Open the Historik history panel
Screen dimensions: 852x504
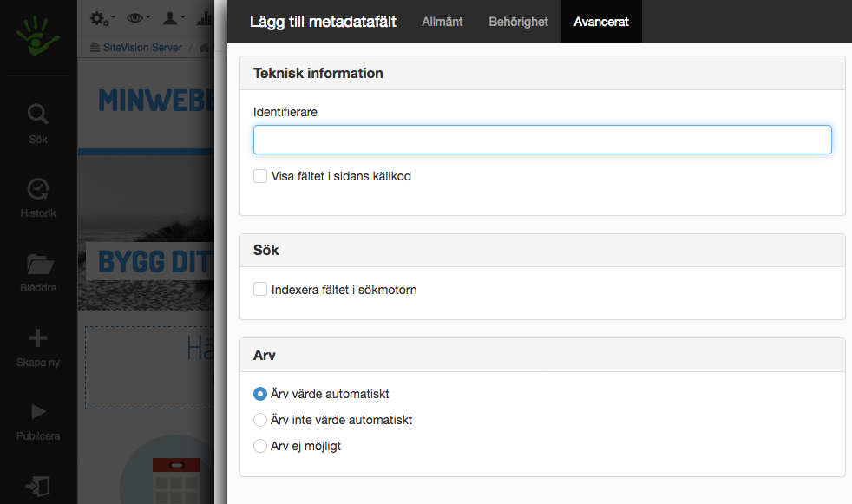(38, 199)
